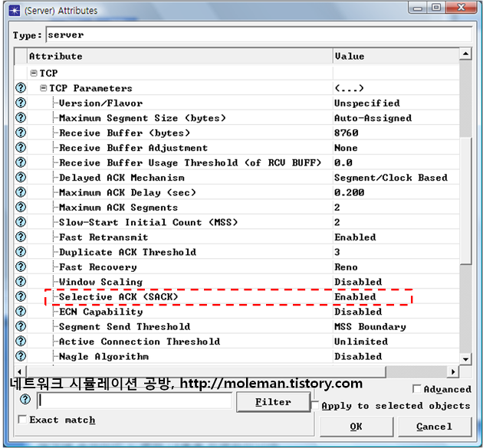Viewport: 483px width, 448px height.
Task: Open help icon for Maximum ACK Delay row
Action: [x=21, y=192]
